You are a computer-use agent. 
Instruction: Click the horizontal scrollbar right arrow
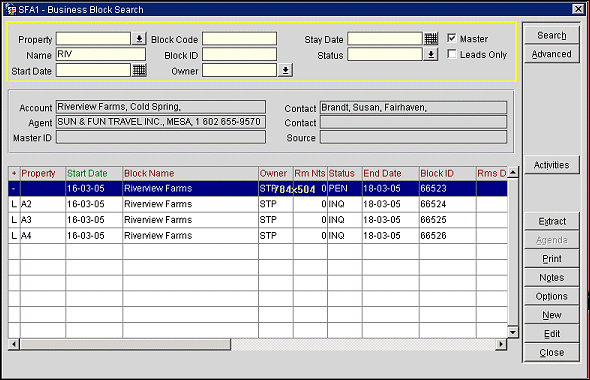501,344
